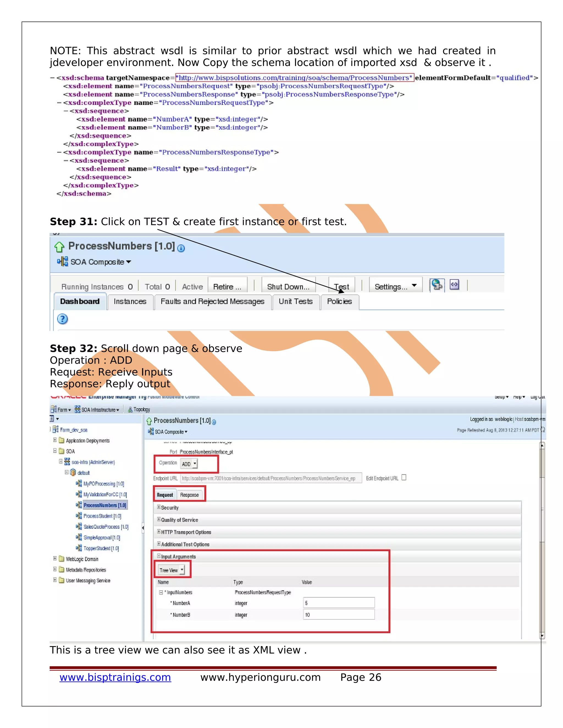Screen dimensions: 563x728
Task: Expand the Application Deployments folder
Action: click(55, 440)
